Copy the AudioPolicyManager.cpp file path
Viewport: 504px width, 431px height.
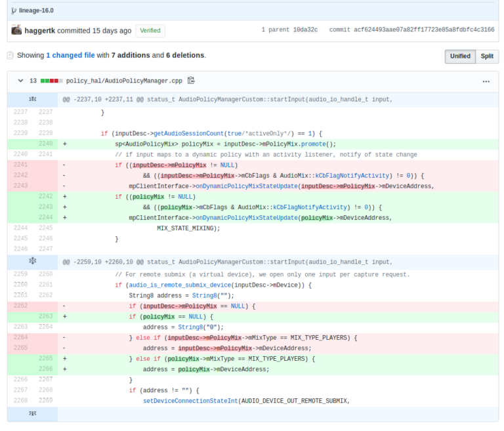tap(191, 81)
